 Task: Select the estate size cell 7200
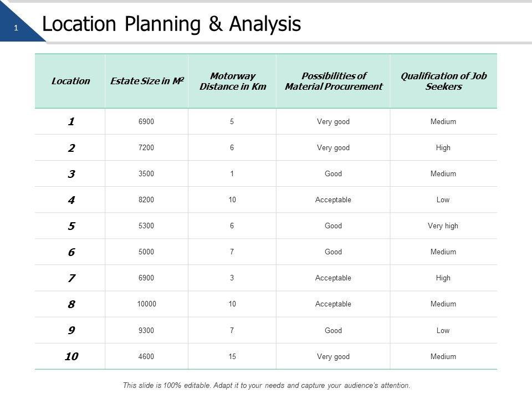coord(147,148)
